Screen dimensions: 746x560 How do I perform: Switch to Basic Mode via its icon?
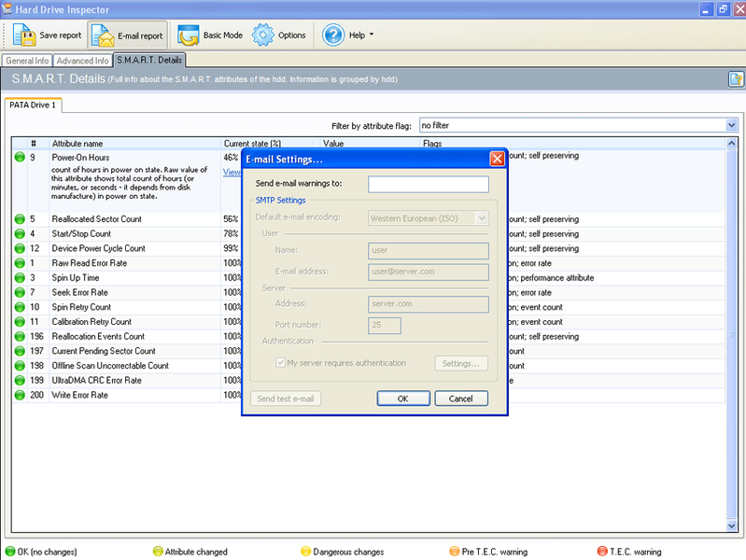[x=189, y=35]
